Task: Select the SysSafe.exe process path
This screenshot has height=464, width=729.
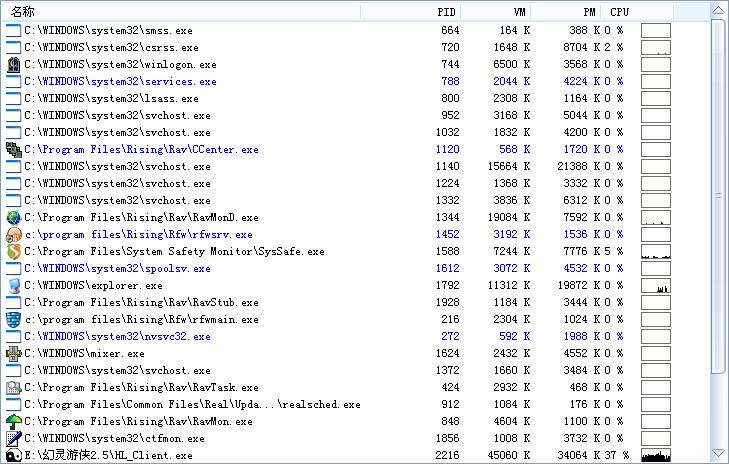Action: tap(174, 252)
